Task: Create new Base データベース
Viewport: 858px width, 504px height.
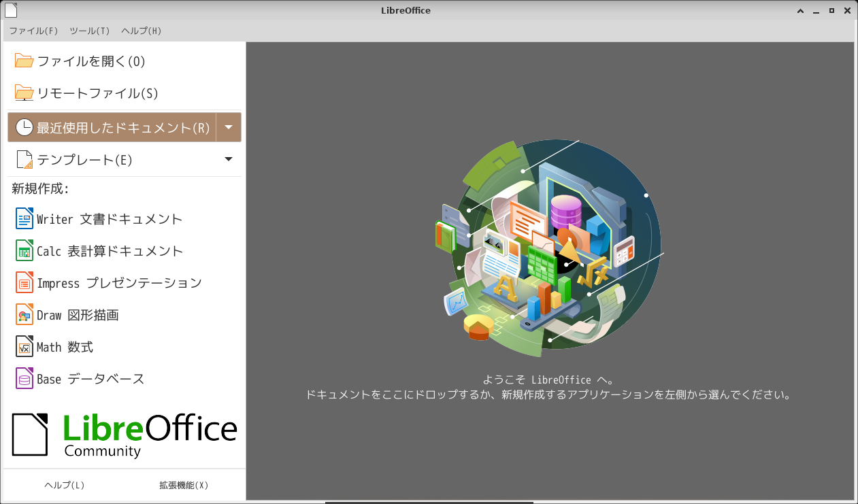Action: [x=125, y=379]
